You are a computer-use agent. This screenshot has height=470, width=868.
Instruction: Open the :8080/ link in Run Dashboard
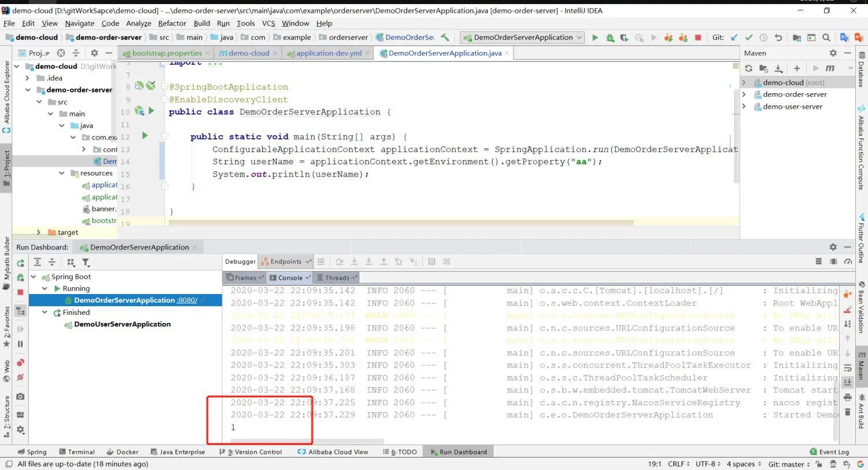coord(187,300)
